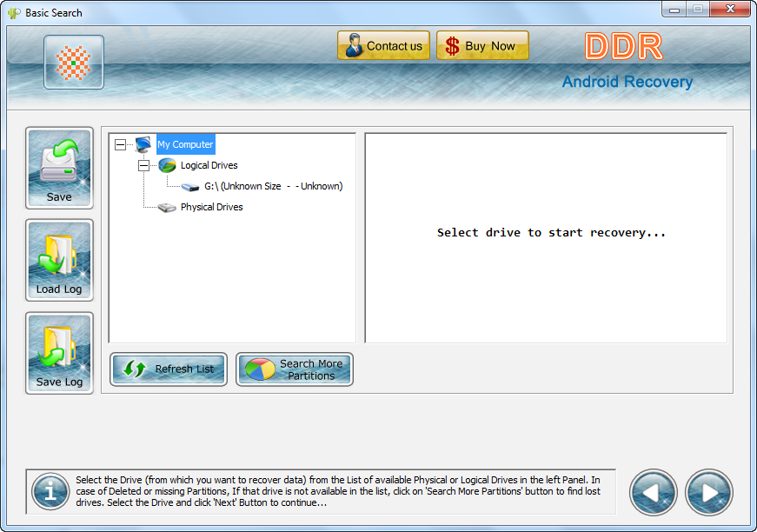Collapse the Logical Drives node
The image size is (757, 532).
tap(144, 165)
